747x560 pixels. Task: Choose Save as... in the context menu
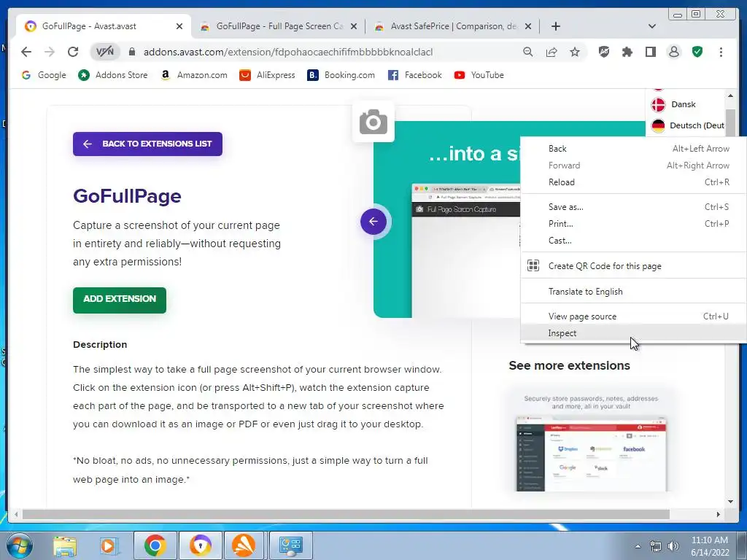coord(634,206)
